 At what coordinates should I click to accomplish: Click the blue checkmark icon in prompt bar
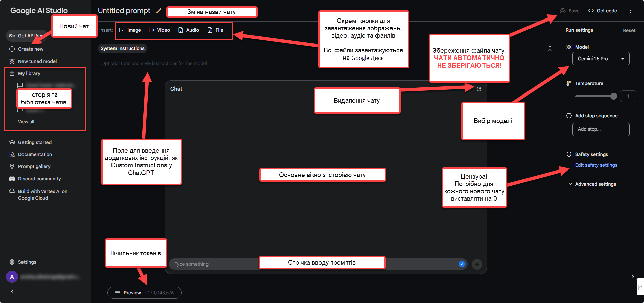pyautogui.click(x=462, y=264)
